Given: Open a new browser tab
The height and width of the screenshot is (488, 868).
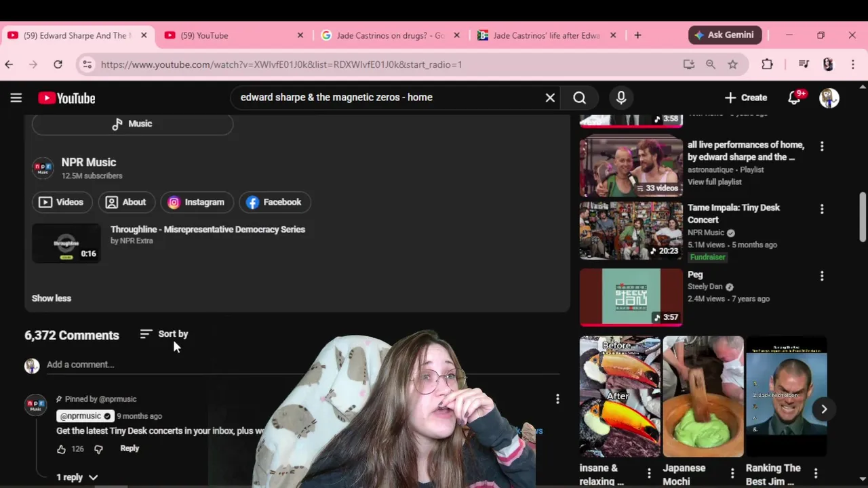Looking at the screenshot, I should [x=637, y=35].
